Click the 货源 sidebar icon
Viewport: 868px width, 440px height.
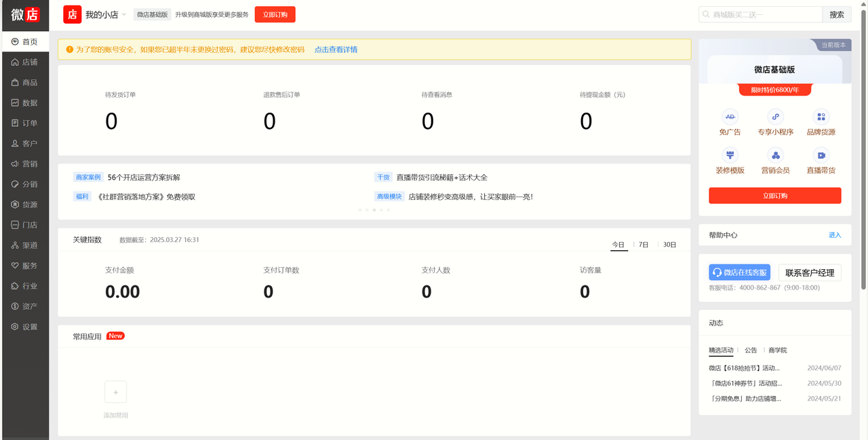24,204
